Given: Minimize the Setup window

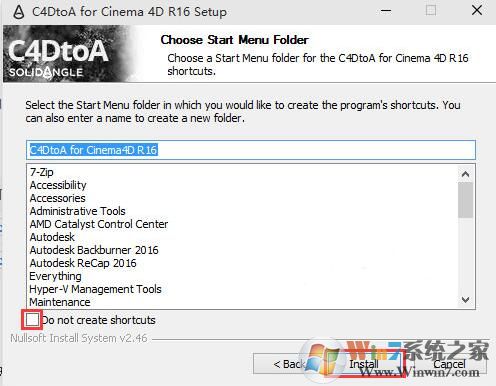Looking at the screenshot, I should [x=386, y=11].
